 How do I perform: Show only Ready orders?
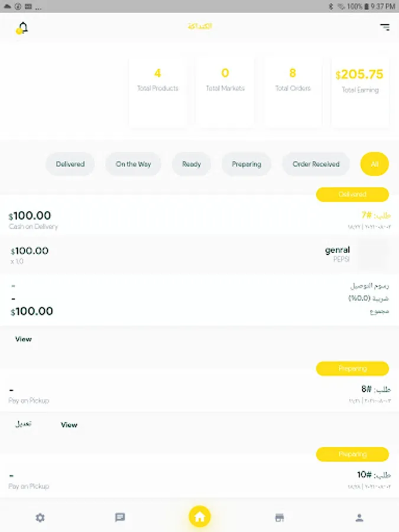point(192,164)
